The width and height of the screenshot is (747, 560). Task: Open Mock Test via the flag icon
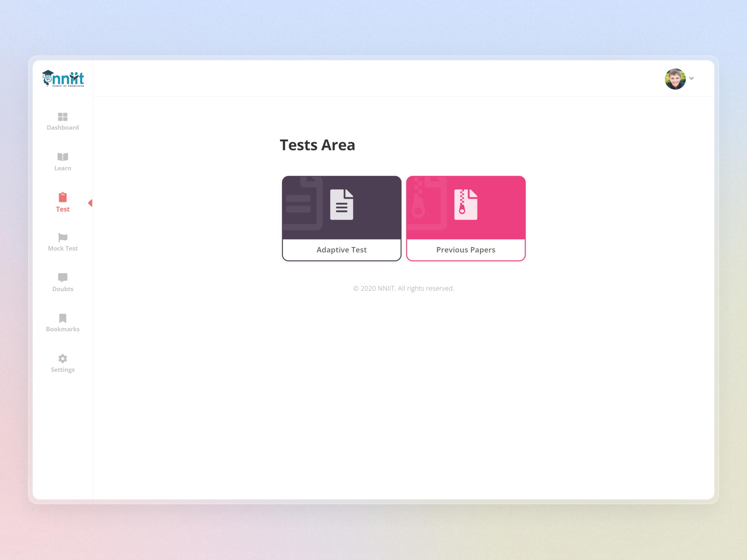tap(63, 237)
